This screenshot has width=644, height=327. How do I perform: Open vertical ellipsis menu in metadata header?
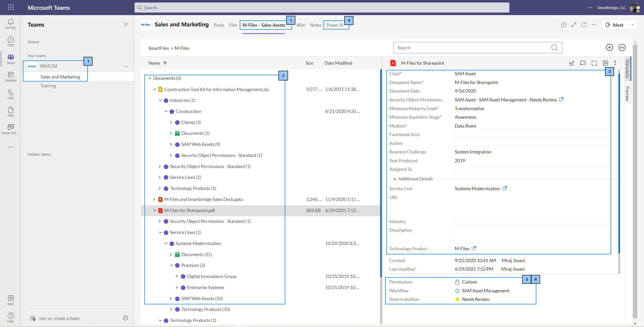point(615,63)
